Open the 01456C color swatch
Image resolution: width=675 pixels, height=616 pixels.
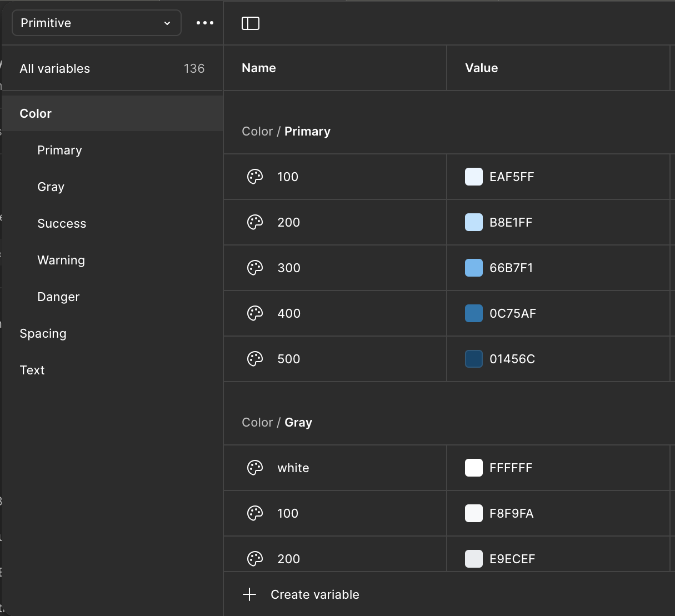[474, 359]
